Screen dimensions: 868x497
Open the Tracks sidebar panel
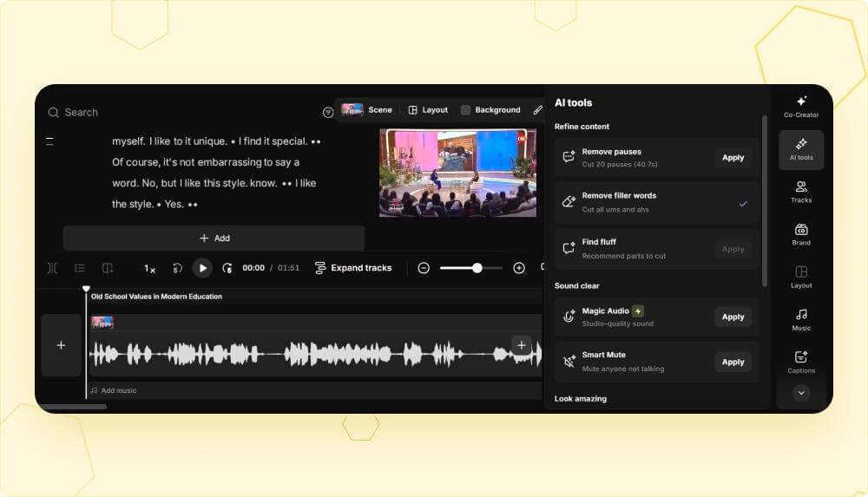pyautogui.click(x=801, y=192)
